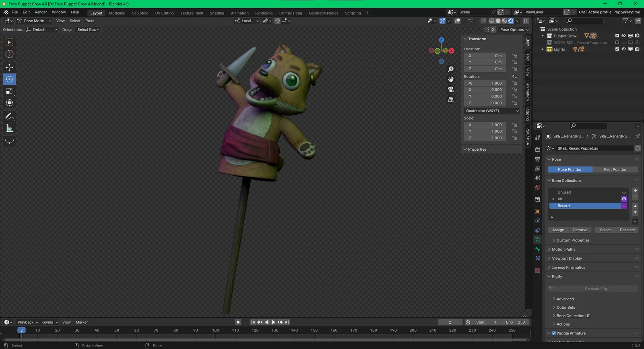This screenshot has height=349, width=644.
Task: Switch to the Shading workspace tab
Action: click(x=217, y=13)
